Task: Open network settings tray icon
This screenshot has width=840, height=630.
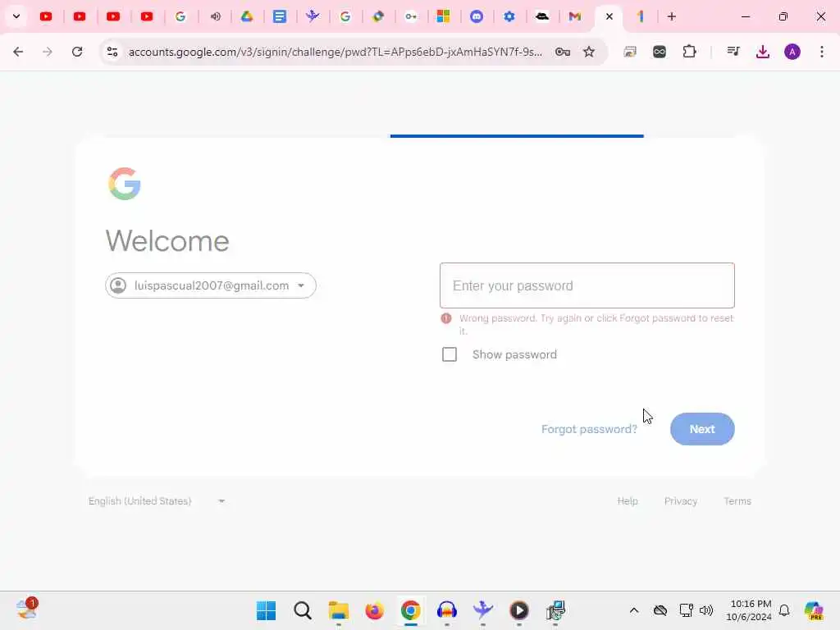Action: [686, 610]
